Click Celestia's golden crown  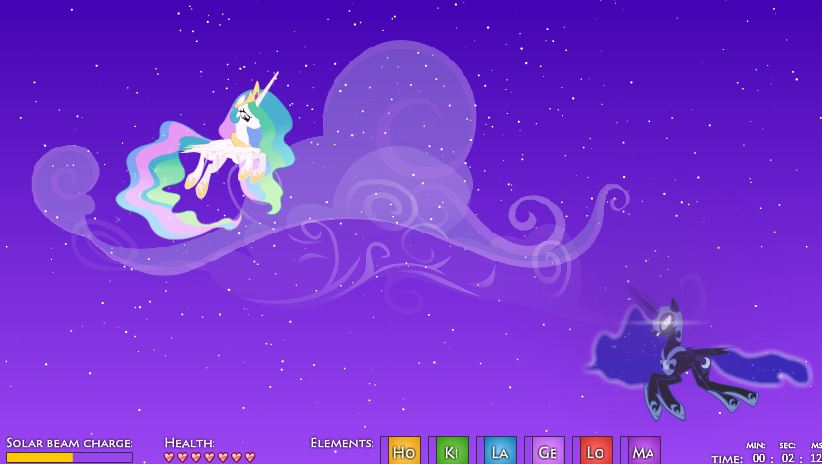(x=251, y=95)
